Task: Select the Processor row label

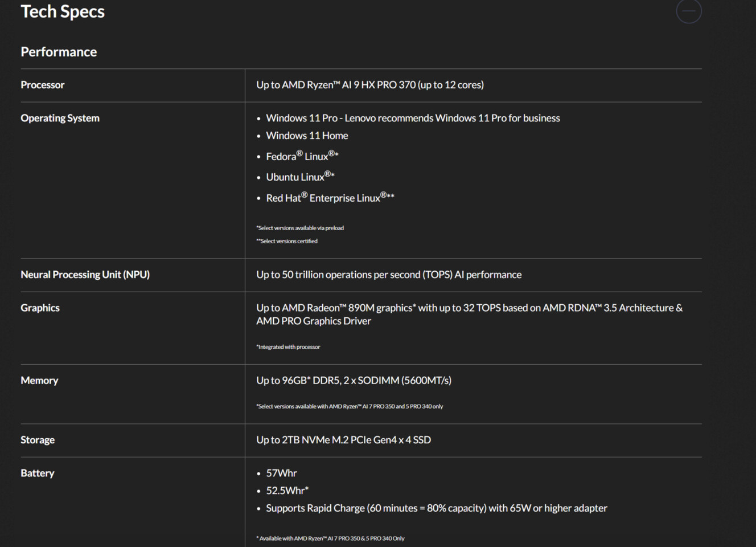Action: (43, 85)
